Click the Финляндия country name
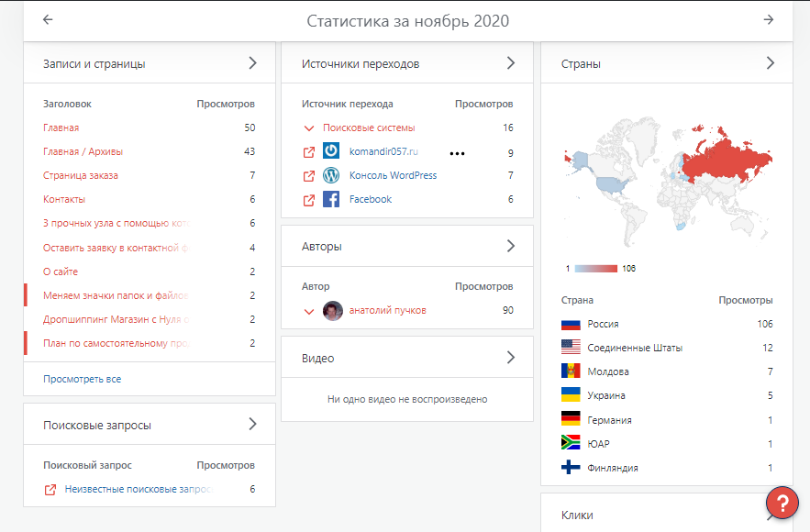Viewport: 810px width, 532px height. click(613, 468)
